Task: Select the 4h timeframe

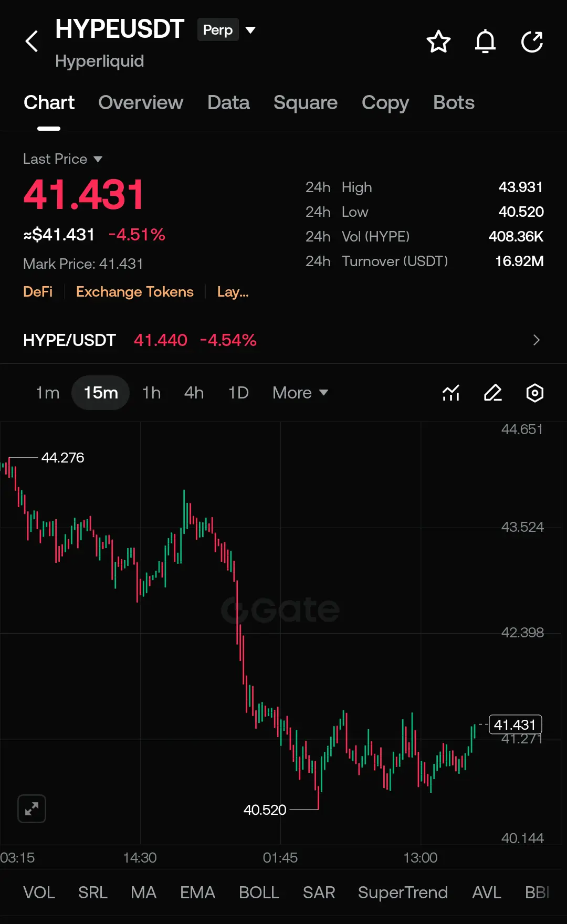Action: (194, 393)
